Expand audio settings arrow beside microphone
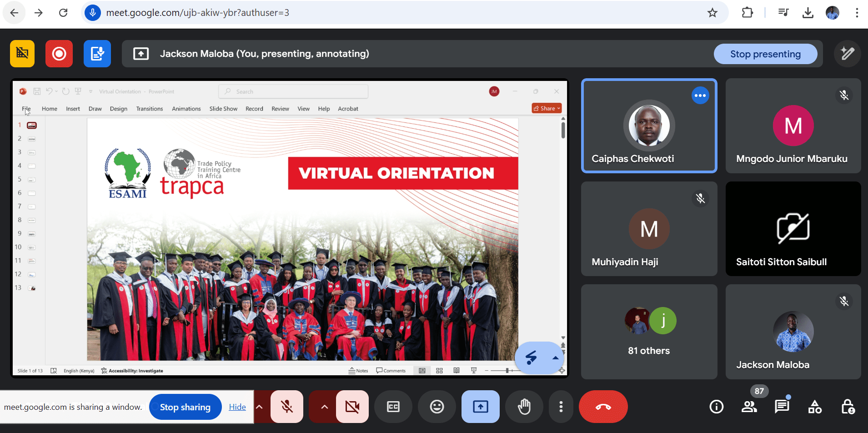 click(x=260, y=407)
